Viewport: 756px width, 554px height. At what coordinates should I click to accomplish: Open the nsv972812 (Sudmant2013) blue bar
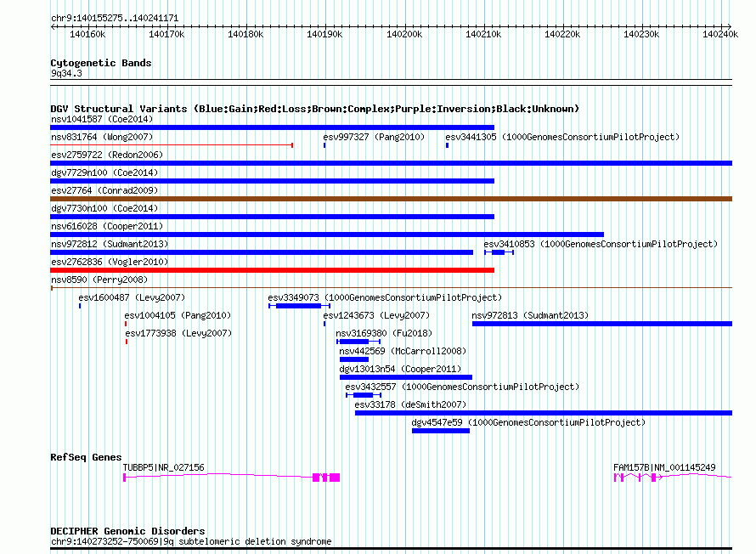pyautogui.click(x=262, y=252)
